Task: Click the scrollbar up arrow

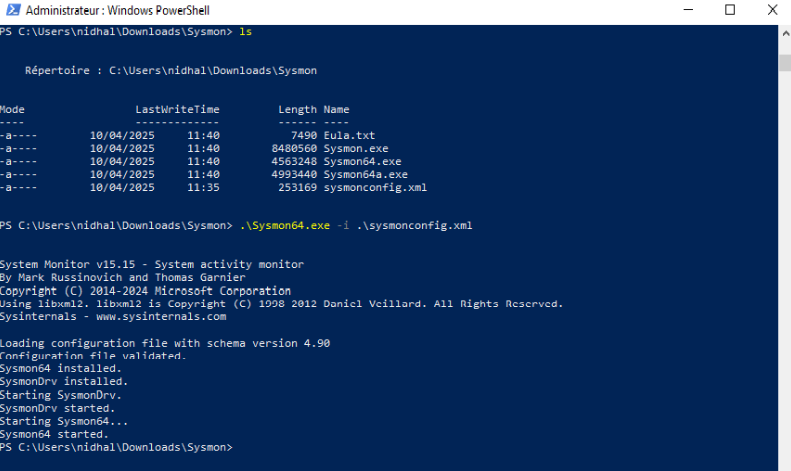Action: [785, 34]
